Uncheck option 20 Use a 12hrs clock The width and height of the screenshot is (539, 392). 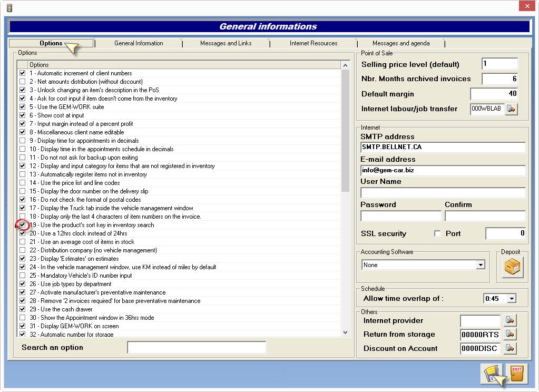point(22,233)
